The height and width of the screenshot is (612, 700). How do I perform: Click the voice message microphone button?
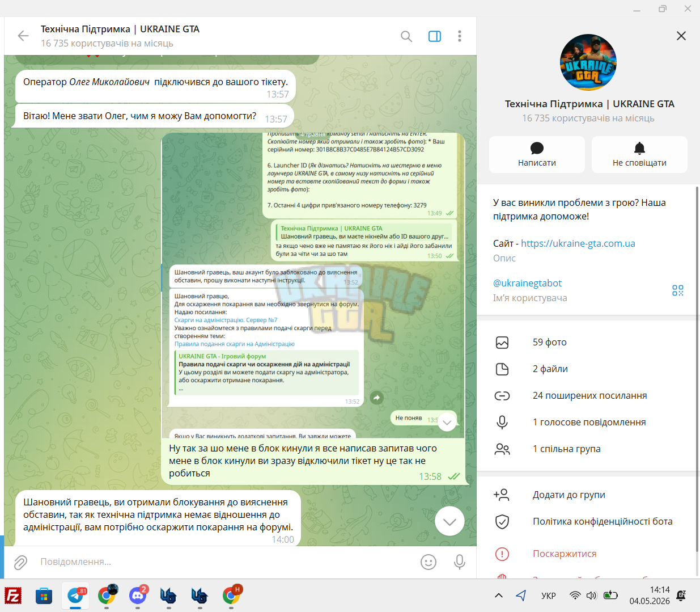[460, 562]
